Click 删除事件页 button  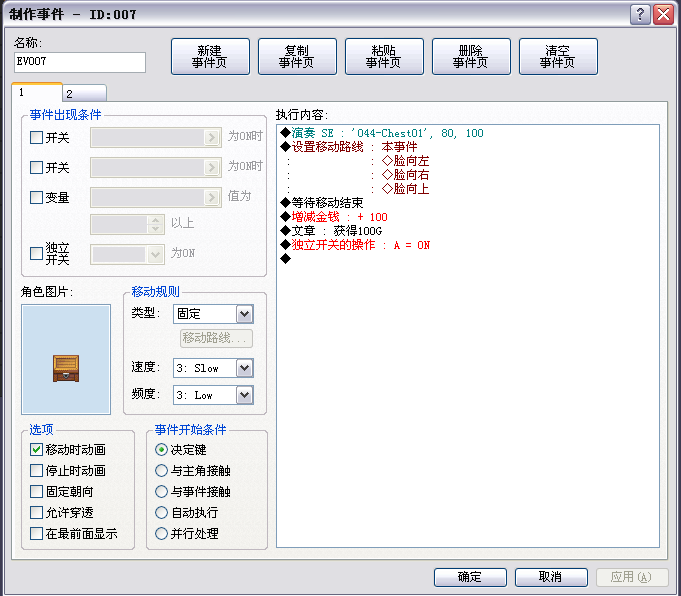coord(471,56)
